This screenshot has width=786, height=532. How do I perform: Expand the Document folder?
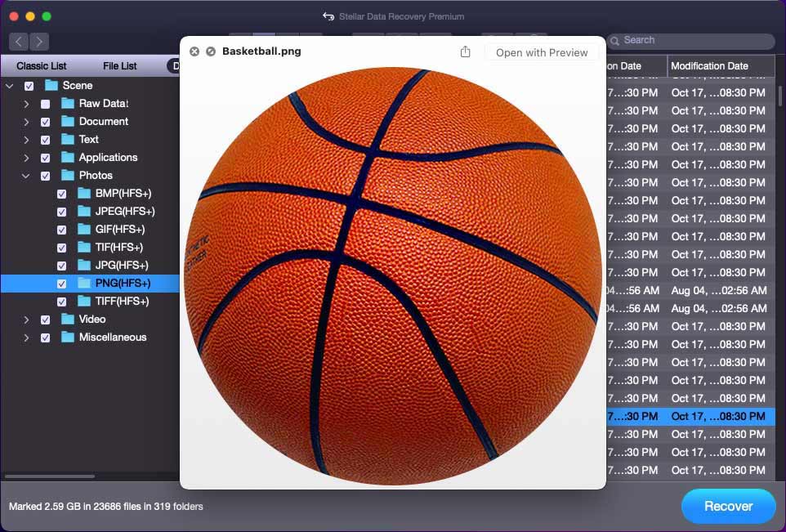pos(26,122)
